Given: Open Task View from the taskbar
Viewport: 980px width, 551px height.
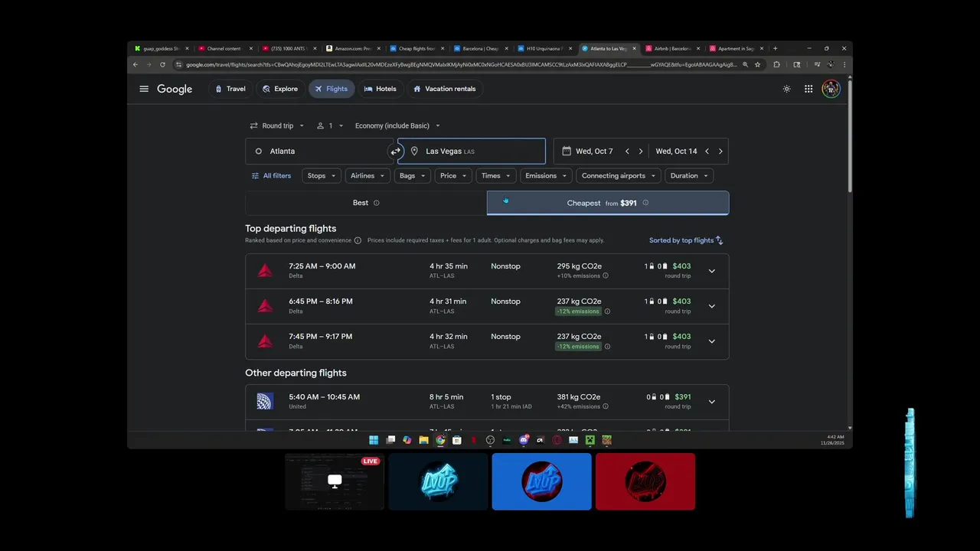Looking at the screenshot, I should pyautogui.click(x=390, y=440).
